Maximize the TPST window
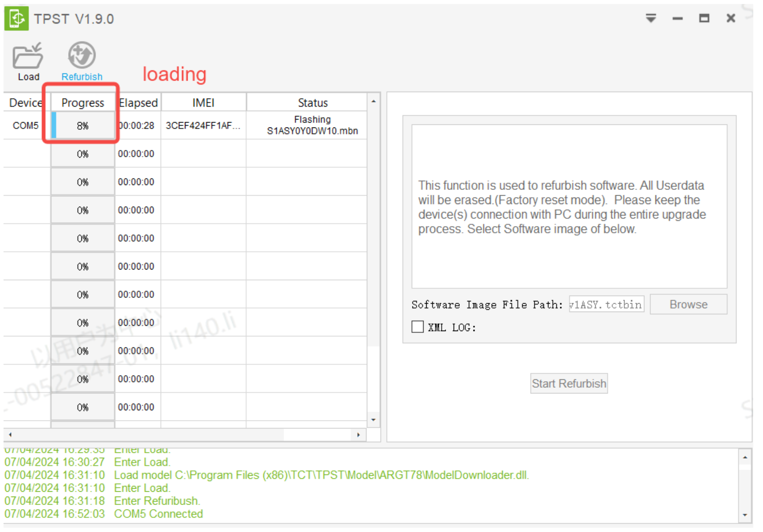 tap(704, 18)
